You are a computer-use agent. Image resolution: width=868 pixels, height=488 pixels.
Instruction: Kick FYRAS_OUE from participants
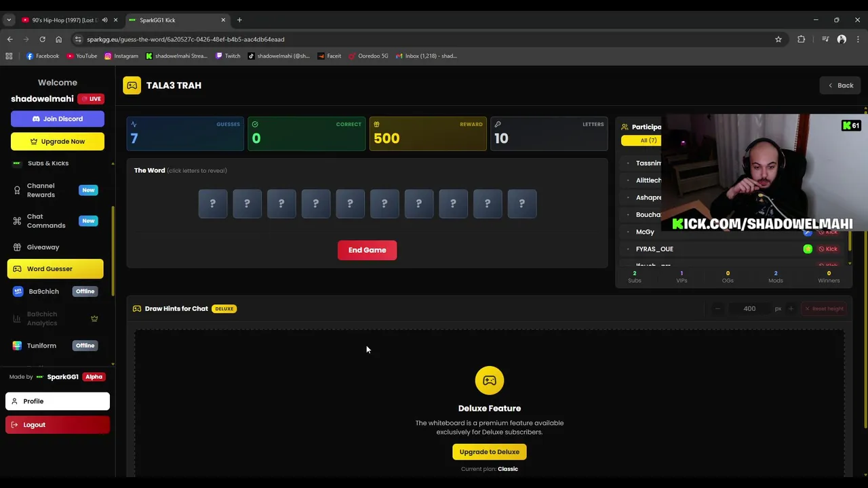coord(828,249)
